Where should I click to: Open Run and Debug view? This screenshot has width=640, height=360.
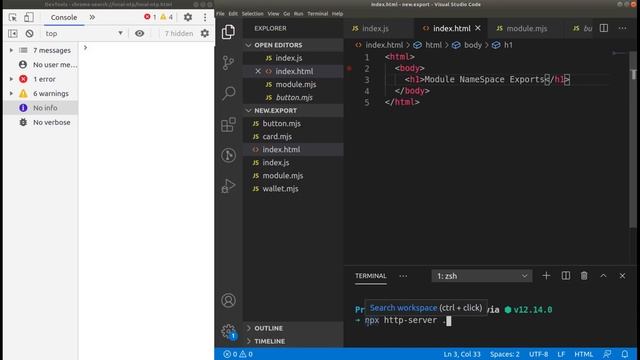pos(228,186)
